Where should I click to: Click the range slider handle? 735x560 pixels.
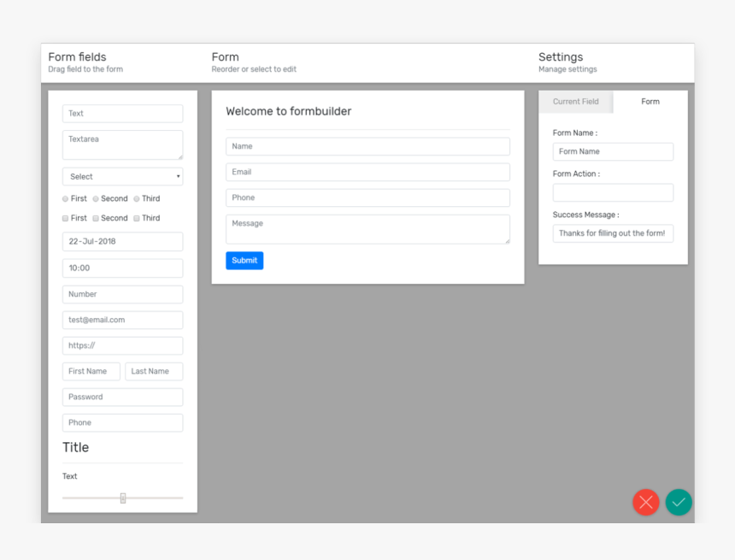pos(123,498)
